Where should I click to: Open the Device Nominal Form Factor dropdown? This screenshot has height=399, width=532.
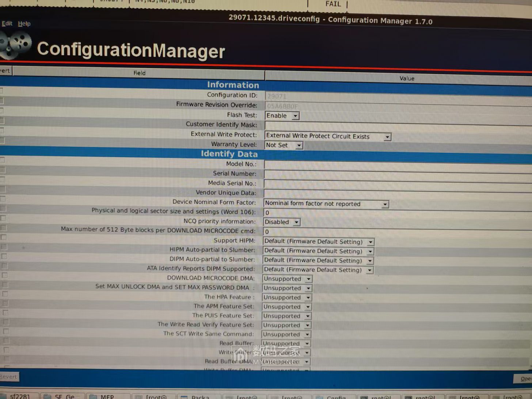pos(326,204)
